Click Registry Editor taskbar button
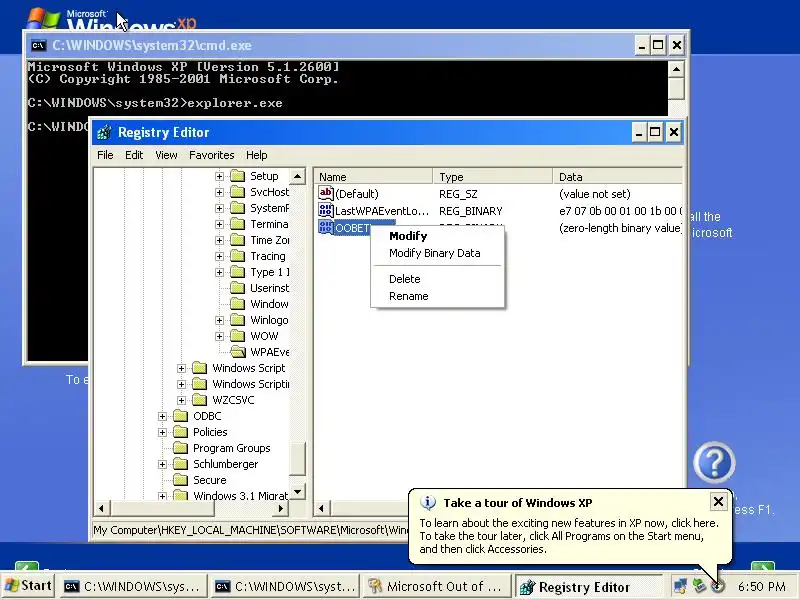 588,587
